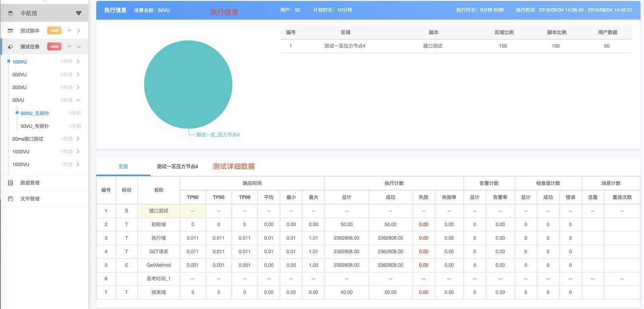
Task: Expand the 100VU task chevron
Action: 78,61
